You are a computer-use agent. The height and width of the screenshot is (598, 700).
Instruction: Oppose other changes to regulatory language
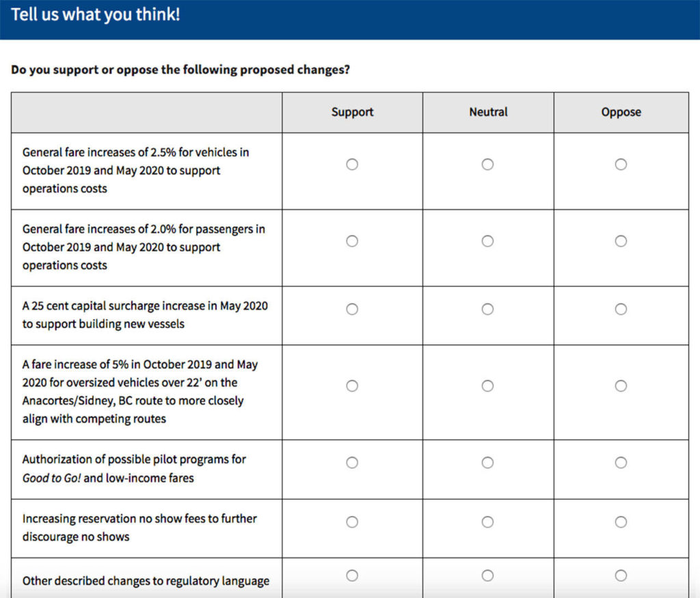621,575
